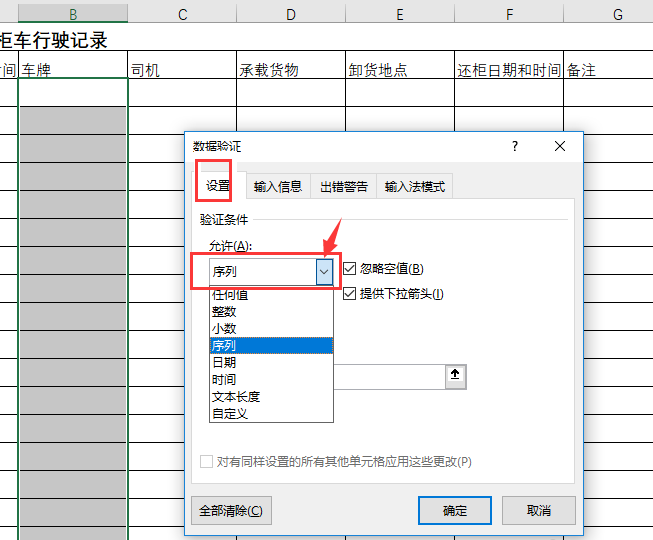
Task: Collapse the 允许 dropdown arrow
Action: 324,271
